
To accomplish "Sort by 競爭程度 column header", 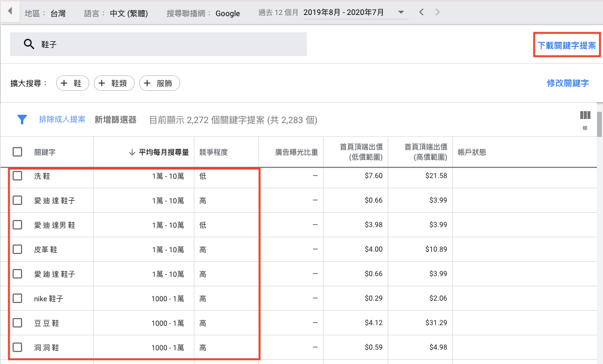I will [x=214, y=152].
